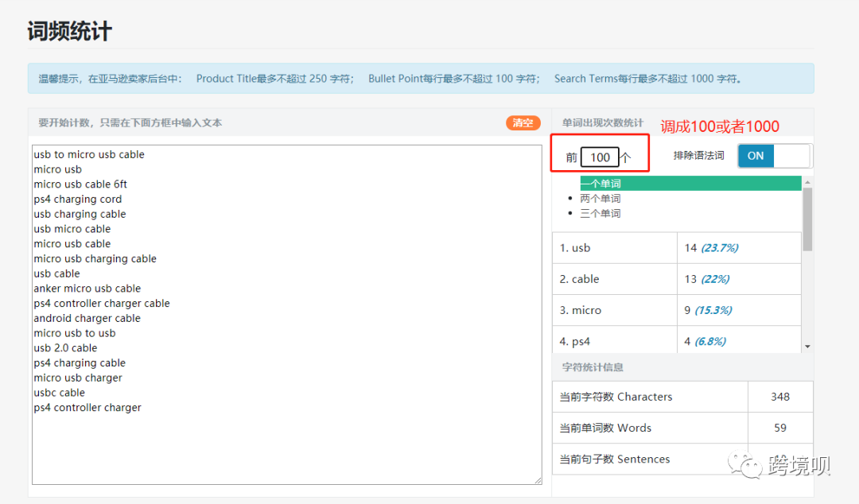Click the word list scrollbar up arrow
Viewport: 859px width, 504px height.
pyautogui.click(x=807, y=182)
